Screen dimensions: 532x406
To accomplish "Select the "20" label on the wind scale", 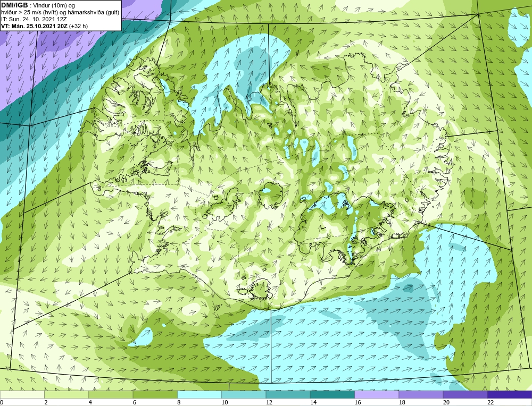I will coord(446,402).
